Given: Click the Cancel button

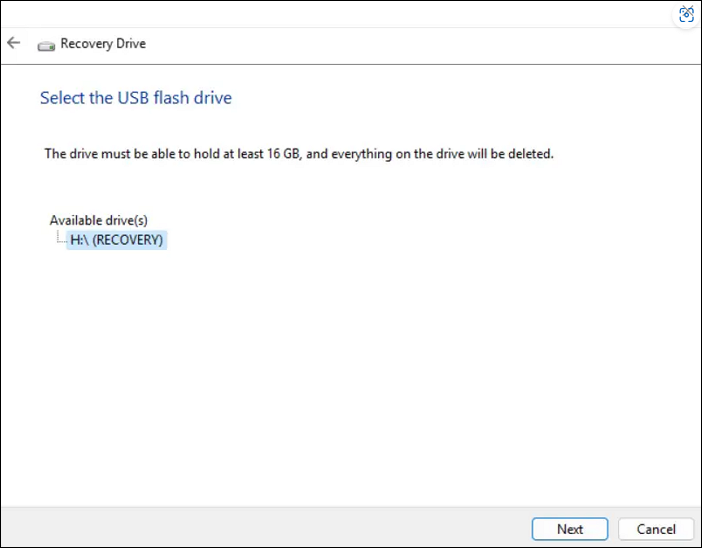Looking at the screenshot, I should pyautogui.click(x=656, y=529).
